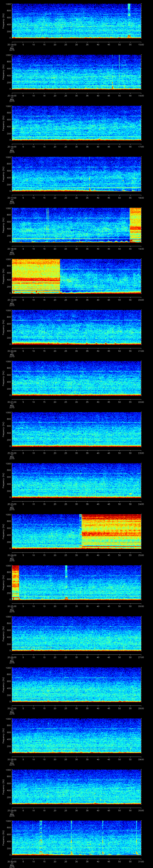Click the noise burst at the start of the 20:25:00 spectrogram
The height and width of the screenshot is (868, 153).
(x=16, y=582)
